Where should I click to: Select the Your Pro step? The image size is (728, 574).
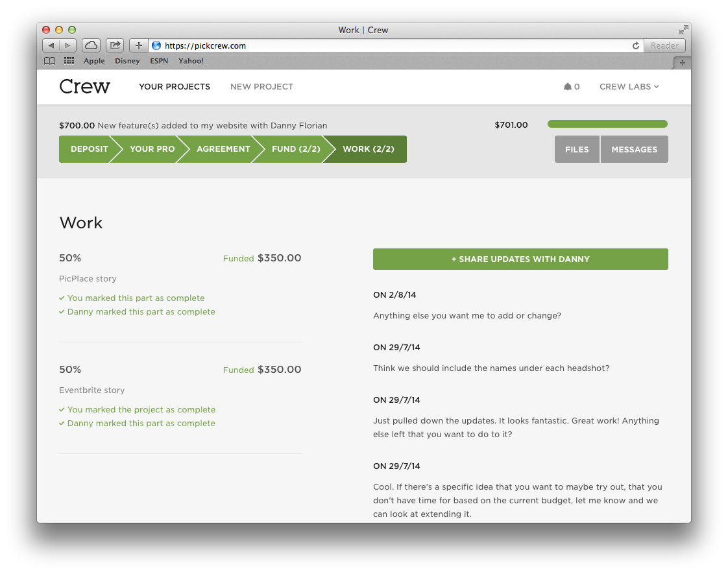click(152, 149)
